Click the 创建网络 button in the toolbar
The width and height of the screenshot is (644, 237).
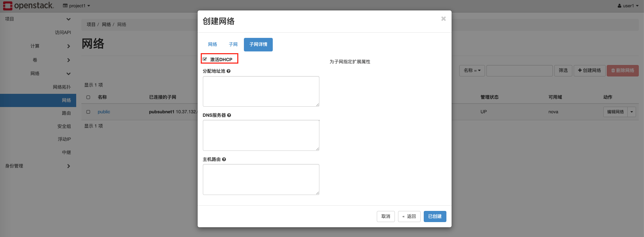coord(590,71)
